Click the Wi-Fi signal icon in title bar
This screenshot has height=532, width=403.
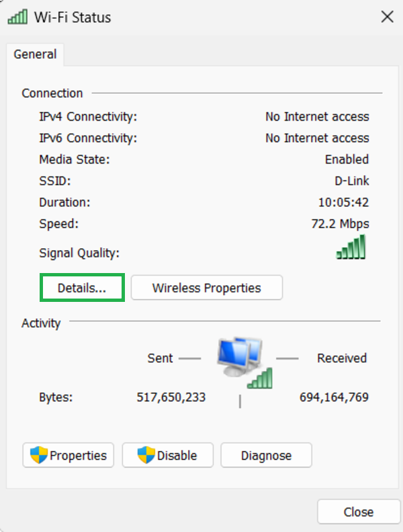coord(19,17)
